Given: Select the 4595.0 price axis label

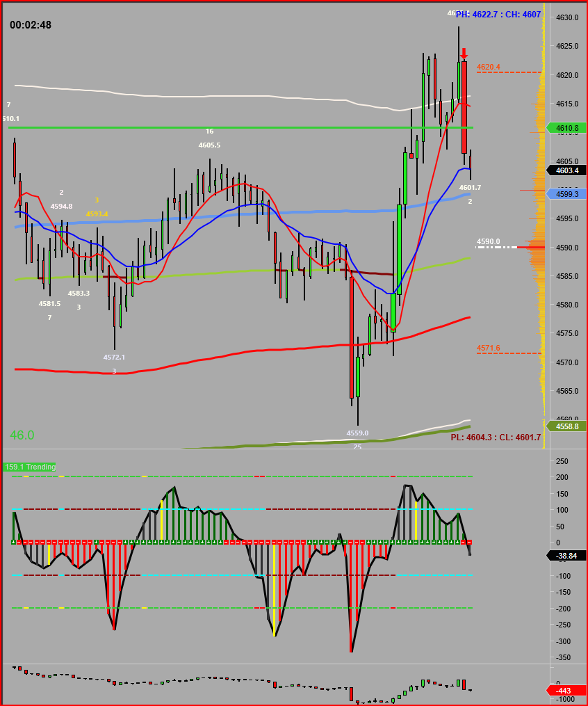Looking at the screenshot, I should coord(567,219).
